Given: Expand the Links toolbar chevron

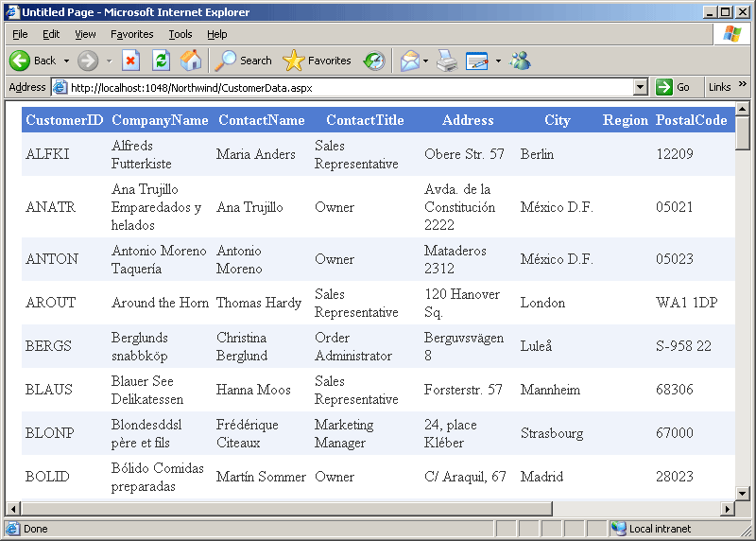Looking at the screenshot, I should pyautogui.click(x=743, y=86).
